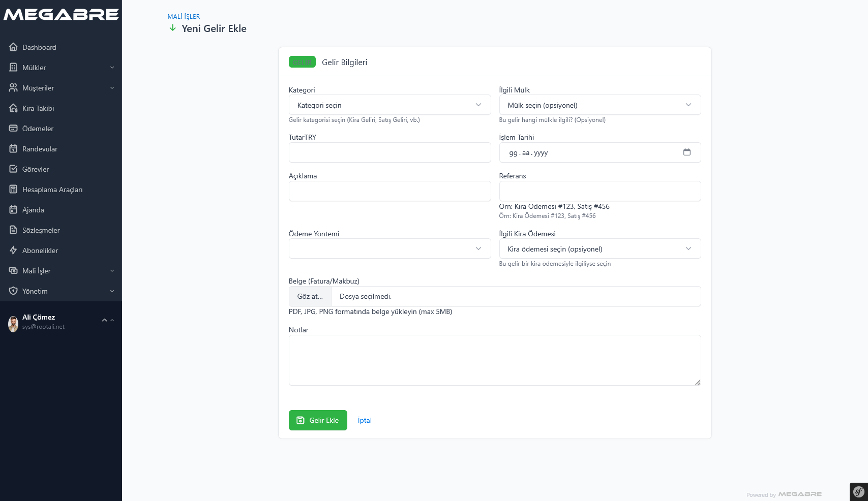Screen dimensions: 868x501
Task: Open the date picker calendar icon
Action: [x=686, y=152]
